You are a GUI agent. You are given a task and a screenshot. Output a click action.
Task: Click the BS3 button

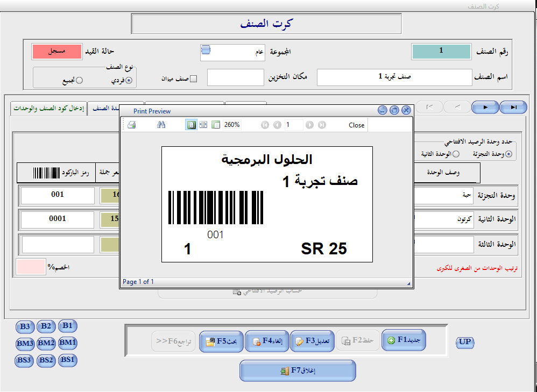pos(24,361)
